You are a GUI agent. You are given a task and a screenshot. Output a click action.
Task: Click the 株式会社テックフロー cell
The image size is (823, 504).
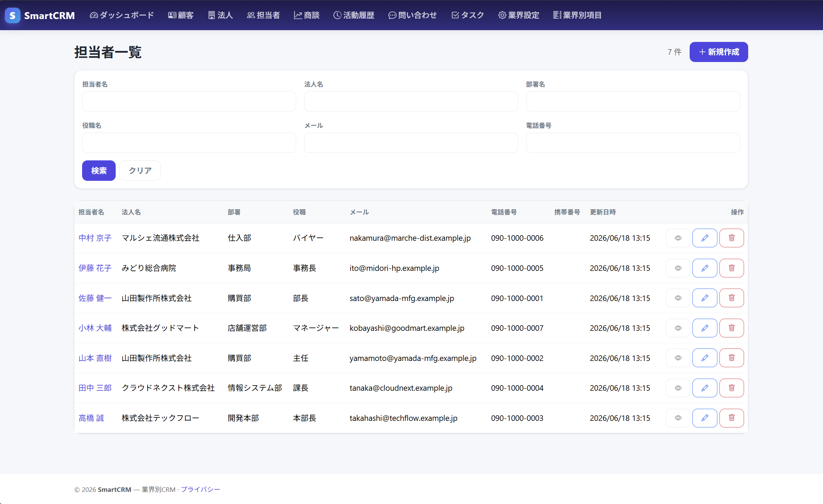click(160, 418)
